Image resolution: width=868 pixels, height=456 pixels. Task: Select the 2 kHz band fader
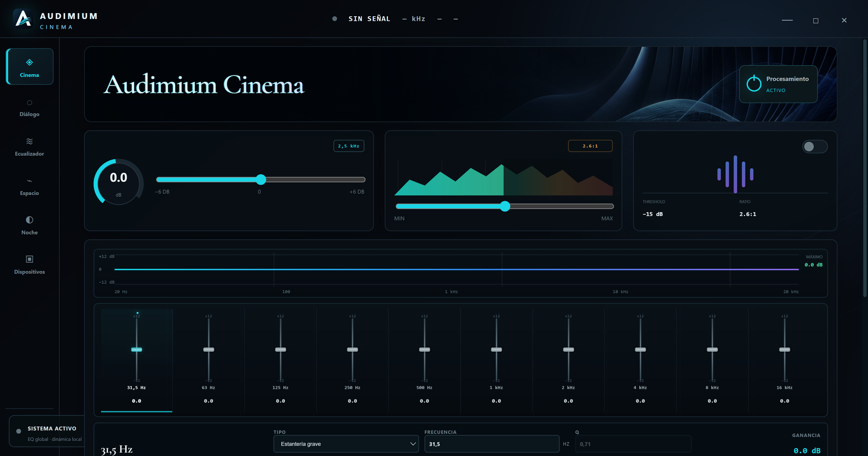pos(569,350)
